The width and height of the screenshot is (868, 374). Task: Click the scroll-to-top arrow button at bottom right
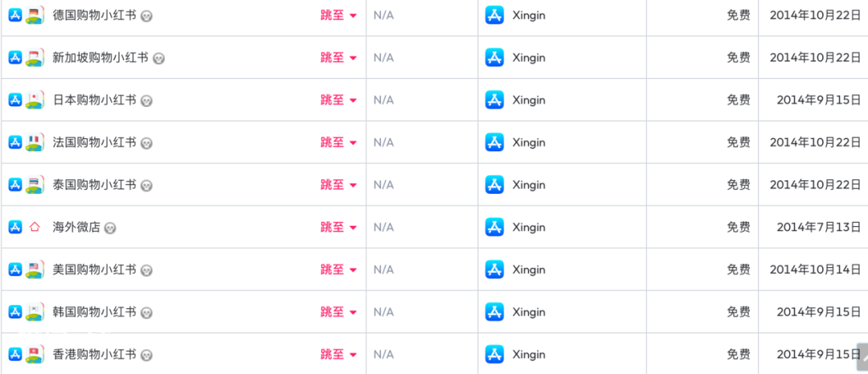tap(862, 357)
